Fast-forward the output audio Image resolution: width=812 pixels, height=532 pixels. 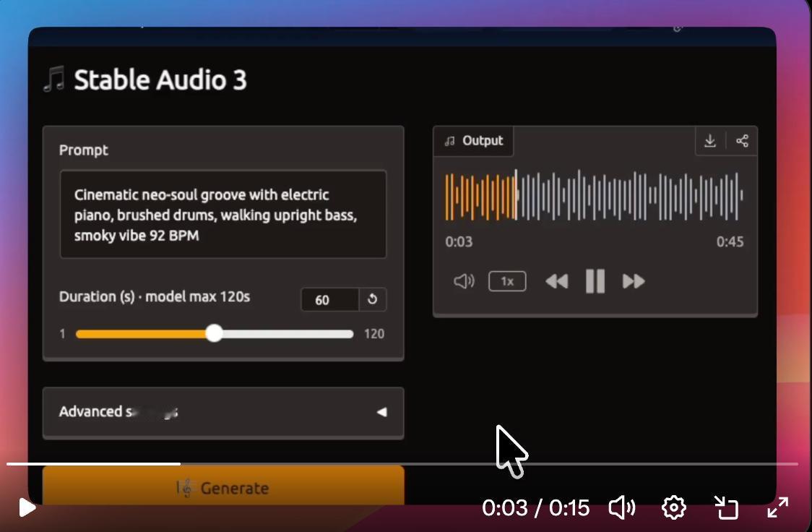(x=634, y=281)
